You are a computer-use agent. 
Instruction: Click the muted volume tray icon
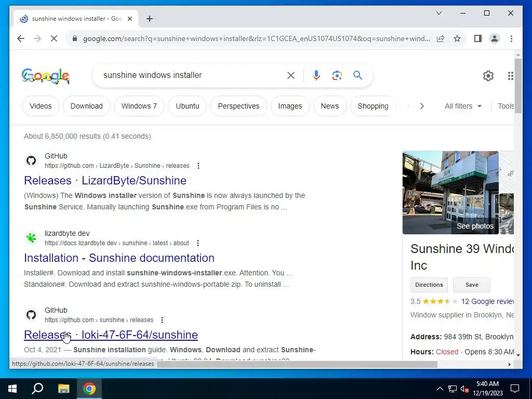pos(464,389)
